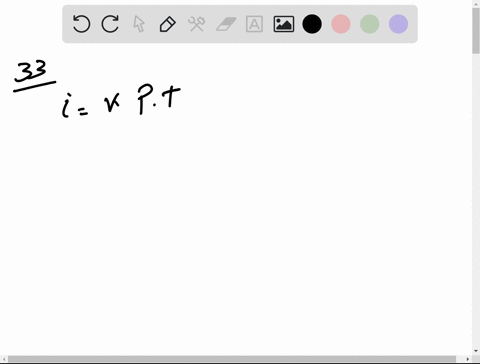Pick the purple ink color
Viewport: 480px width, 364px height.
coord(398,24)
